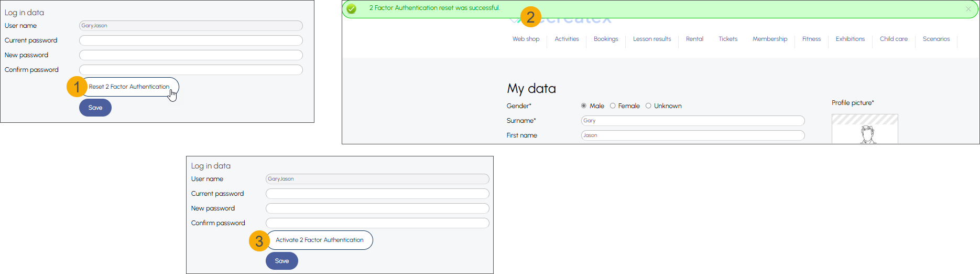
Task: Set gender to Unknown
Action: (648, 106)
